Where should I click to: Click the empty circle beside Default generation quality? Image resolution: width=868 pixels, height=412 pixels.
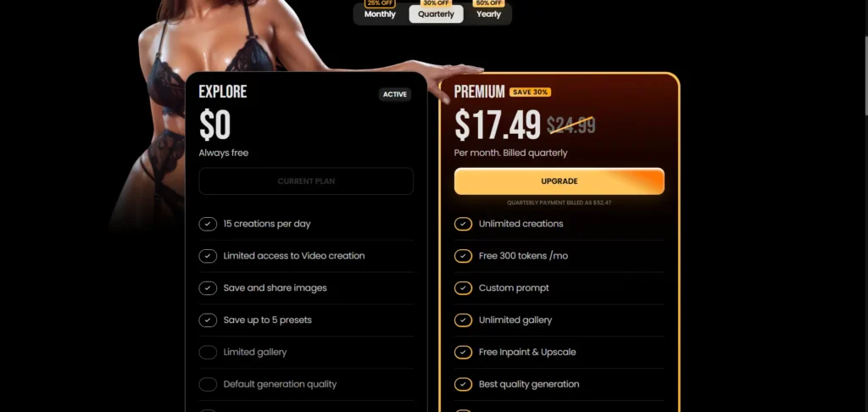click(208, 385)
